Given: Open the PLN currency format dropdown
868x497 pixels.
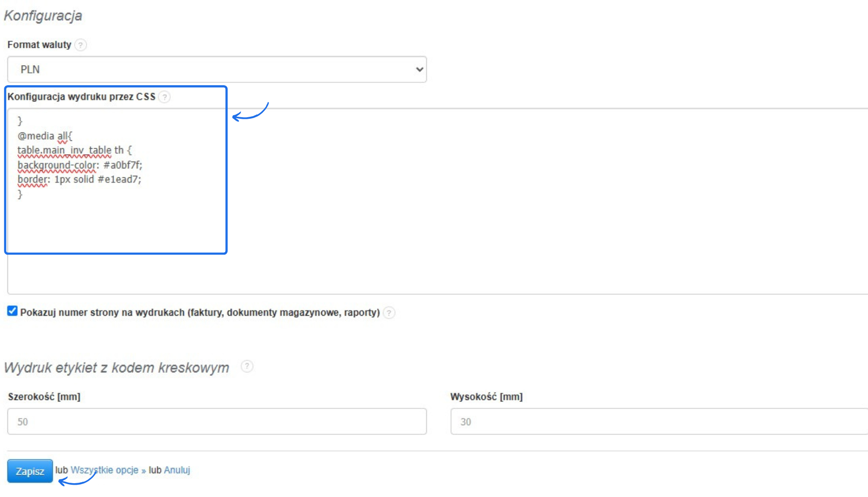Looking at the screenshot, I should (x=217, y=69).
